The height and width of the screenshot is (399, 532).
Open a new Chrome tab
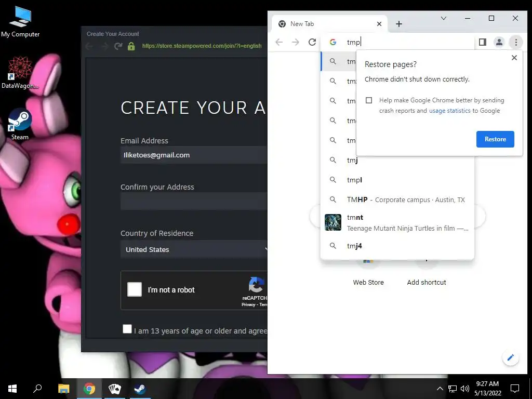(x=399, y=24)
